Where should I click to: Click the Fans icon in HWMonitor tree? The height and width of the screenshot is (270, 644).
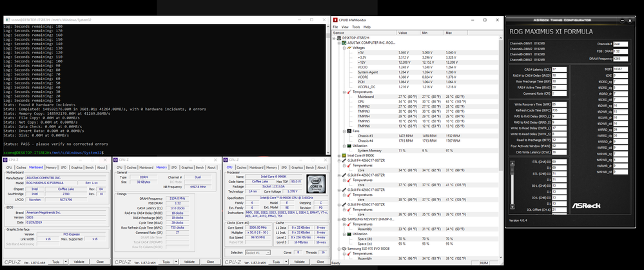click(x=349, y=131)
